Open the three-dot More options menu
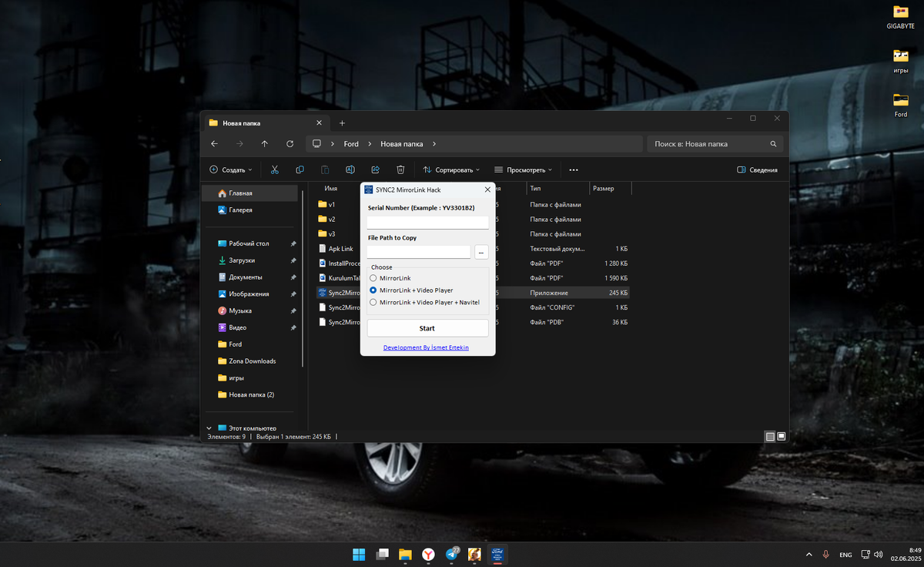Screen dimensions: 924x567 [x=574, y=169]
